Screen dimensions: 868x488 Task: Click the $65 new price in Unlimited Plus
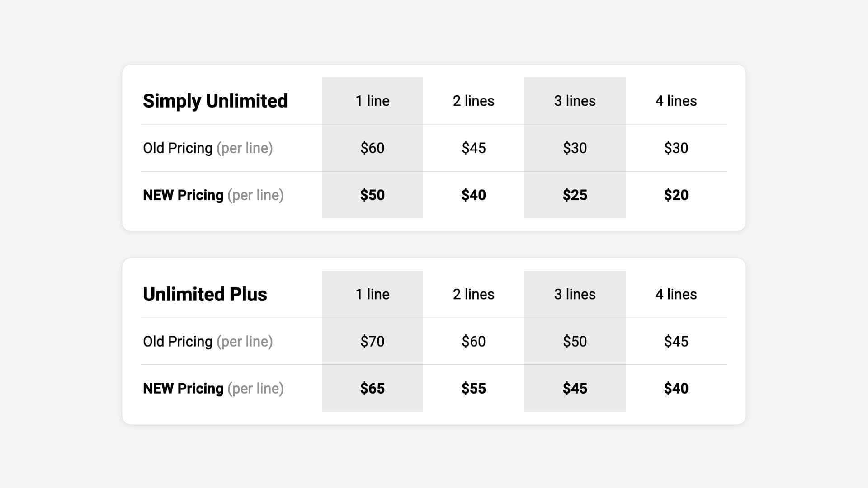tap(372, 389)
